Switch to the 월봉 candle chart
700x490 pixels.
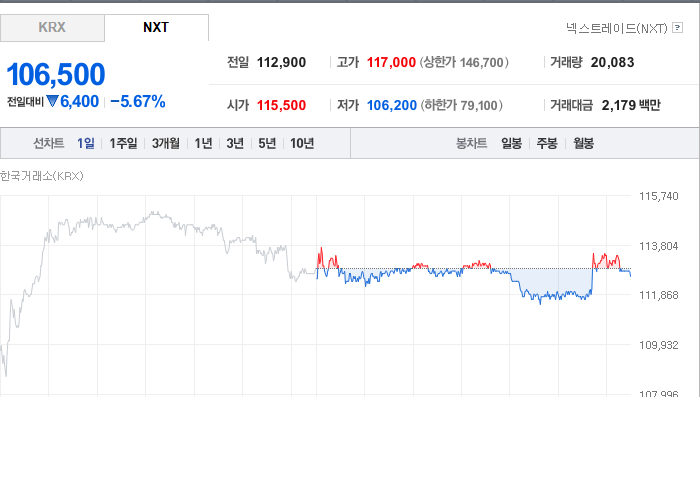(x=583, y=143)
